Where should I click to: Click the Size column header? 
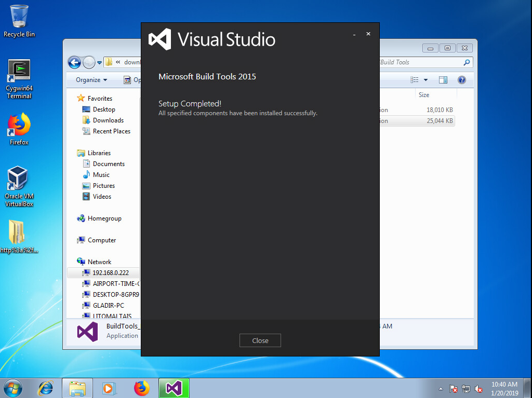tap(424, 95)
